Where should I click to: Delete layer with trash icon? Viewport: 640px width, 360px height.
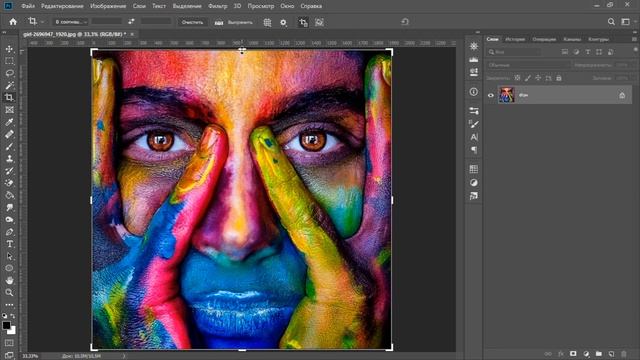(x=624, y=353)
